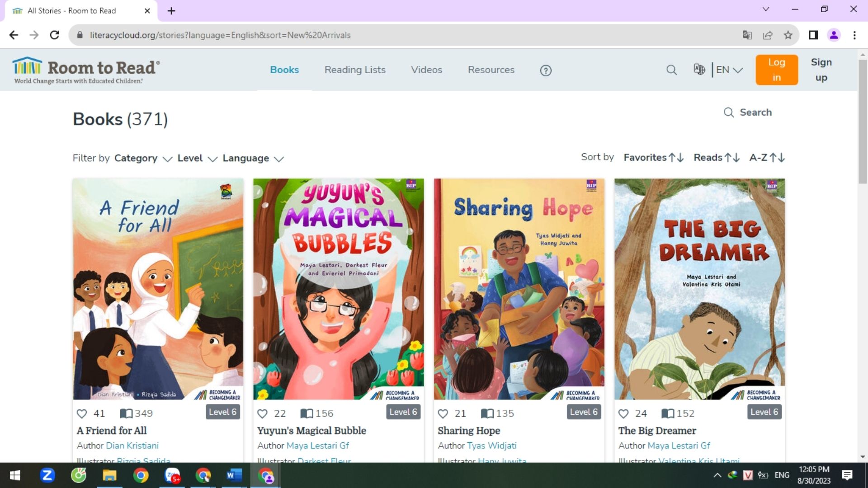Screen dimensions: 868x488
Task: Toggle sort by Reads order
Action: coord(716,158)
